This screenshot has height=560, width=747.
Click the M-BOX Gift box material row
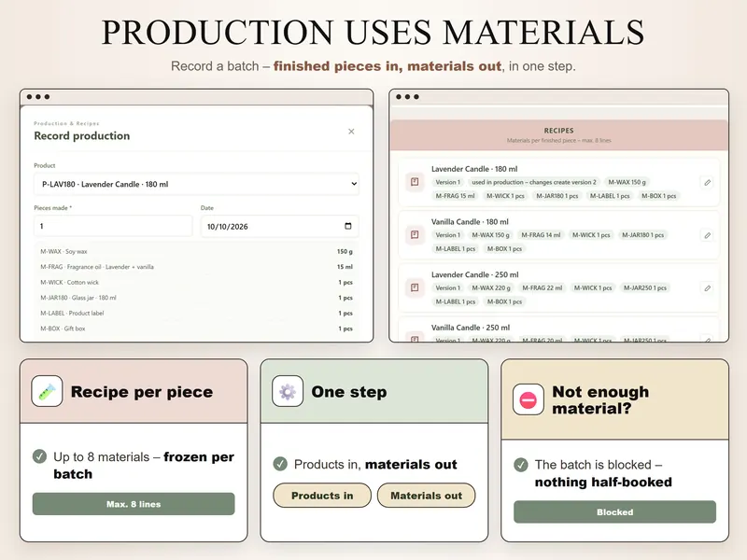pos(196,329)
